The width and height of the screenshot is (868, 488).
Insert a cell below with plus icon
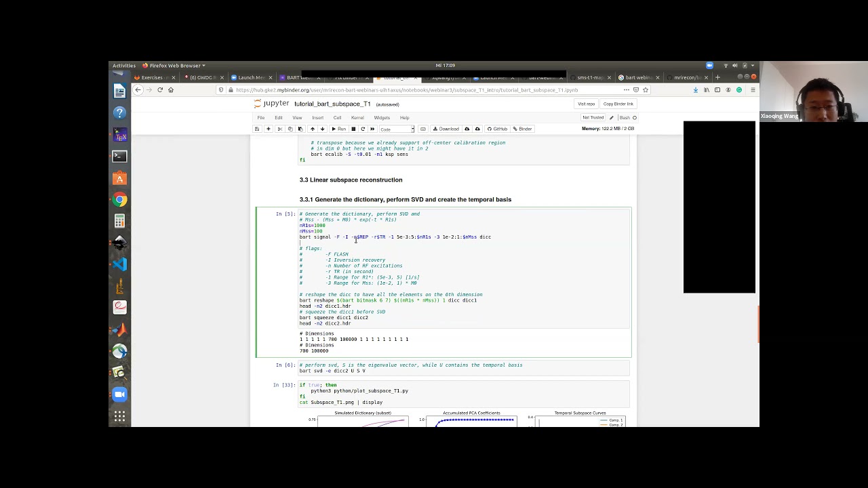(x=269, y=129)
